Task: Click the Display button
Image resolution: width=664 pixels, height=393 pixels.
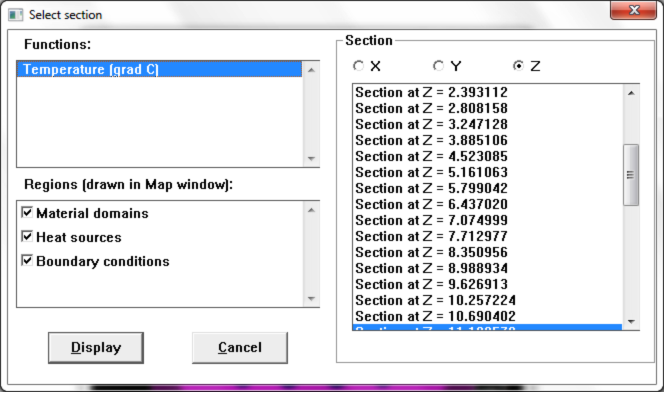Action: click(x=96, y=348)
